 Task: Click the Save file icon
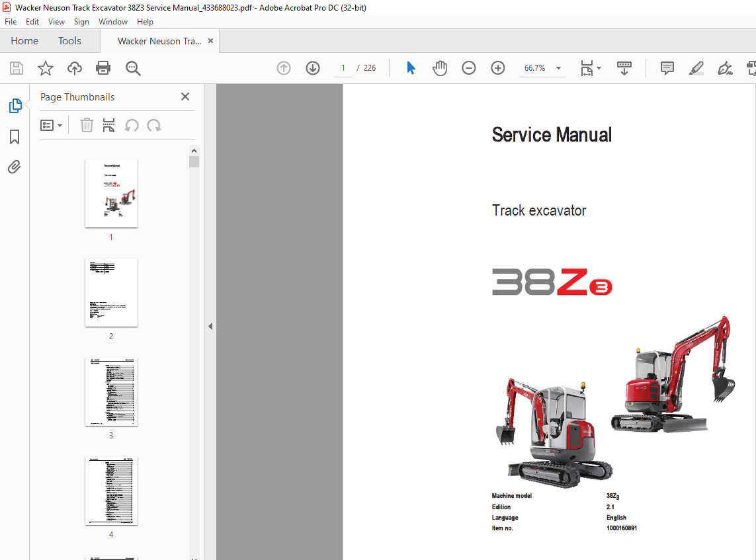pyautogui.click(x=17, y=68)
